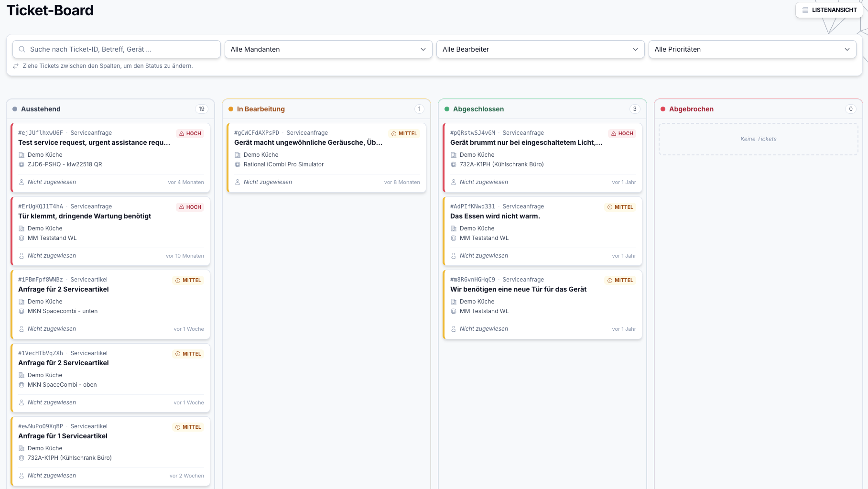Image resolution: width=868 pixels, height=489 pixels.
Task: Click building icon in Test service request card
Action: (x=22, y=155)
